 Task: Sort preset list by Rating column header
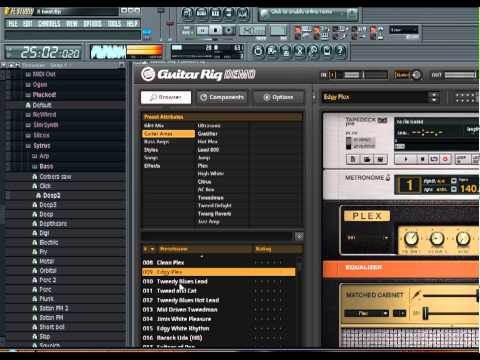(x=278, y=249)
